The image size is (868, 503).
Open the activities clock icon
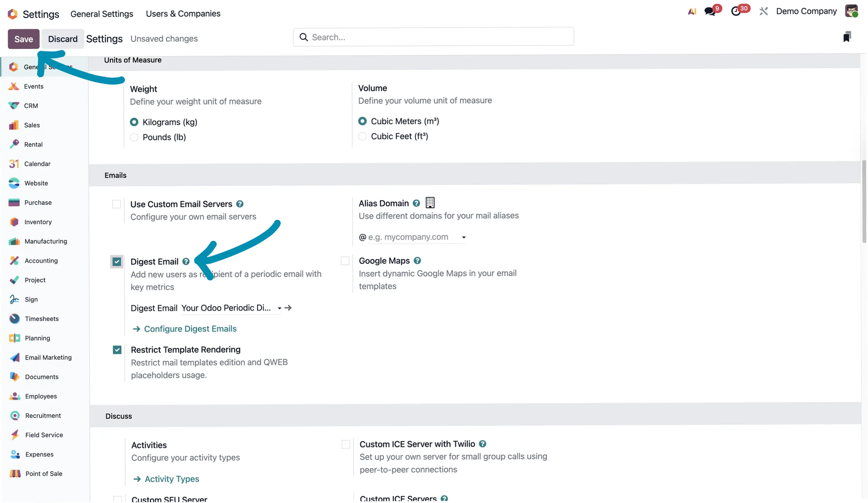pyautogui.click(x=736, y=11)
